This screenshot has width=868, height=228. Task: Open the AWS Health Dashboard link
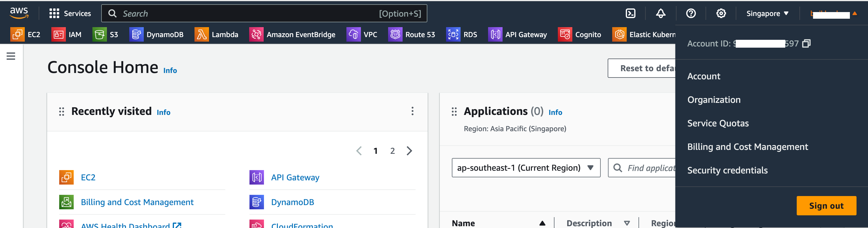(x=131, y=225)
